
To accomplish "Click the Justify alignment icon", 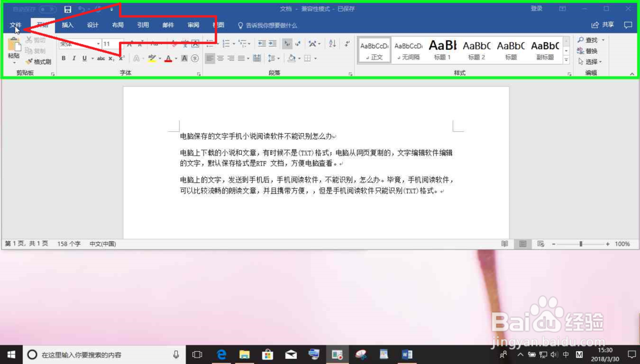I will click(241, 58).
